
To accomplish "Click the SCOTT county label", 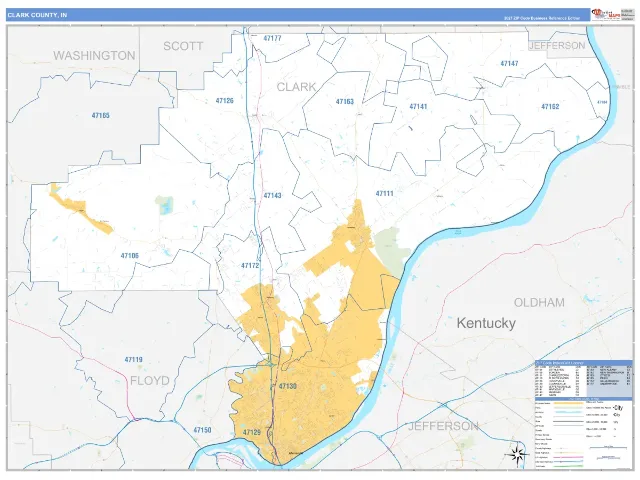I will 183,46.
